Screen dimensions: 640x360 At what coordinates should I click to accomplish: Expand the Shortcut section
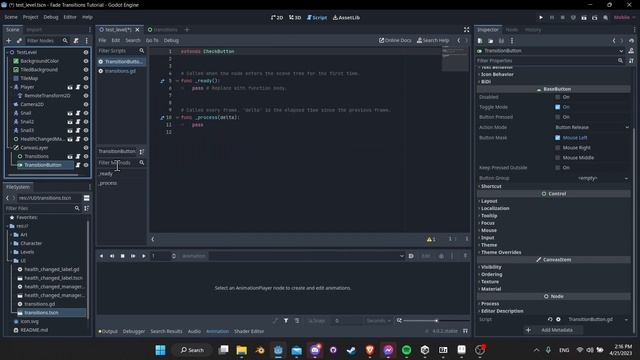[x=490, y=186]
